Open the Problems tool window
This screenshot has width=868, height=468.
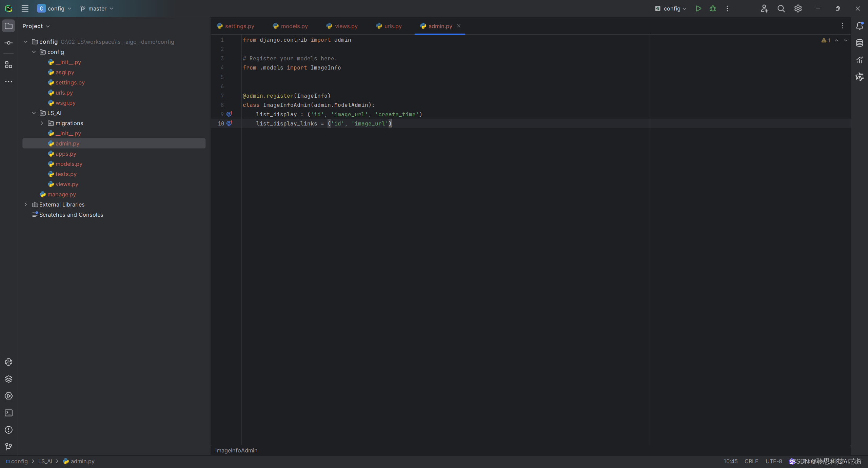tap(8, 430)
